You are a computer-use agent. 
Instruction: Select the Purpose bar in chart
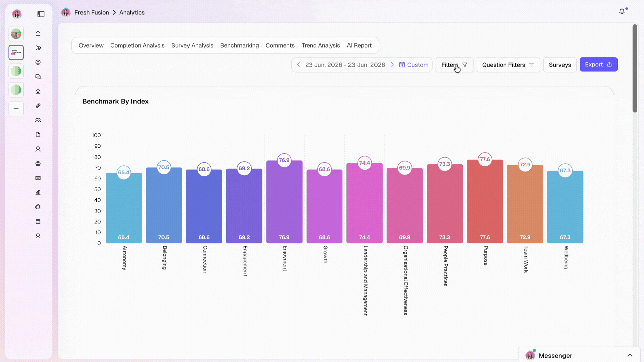[x=485, y=201]
